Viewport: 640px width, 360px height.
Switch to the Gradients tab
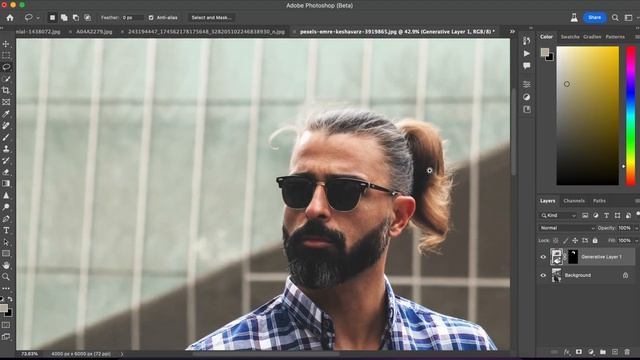592,37
